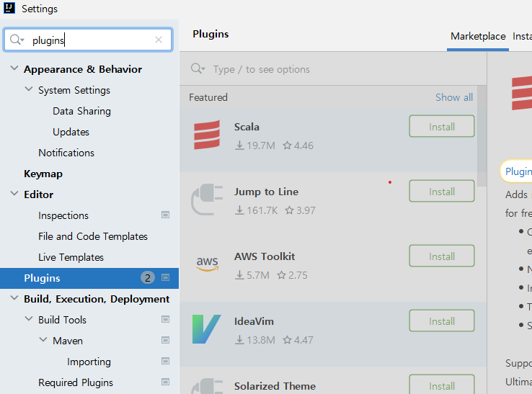Click Scala plugin name
Viewport: 532px width, 394px height.
coord(247,127)
